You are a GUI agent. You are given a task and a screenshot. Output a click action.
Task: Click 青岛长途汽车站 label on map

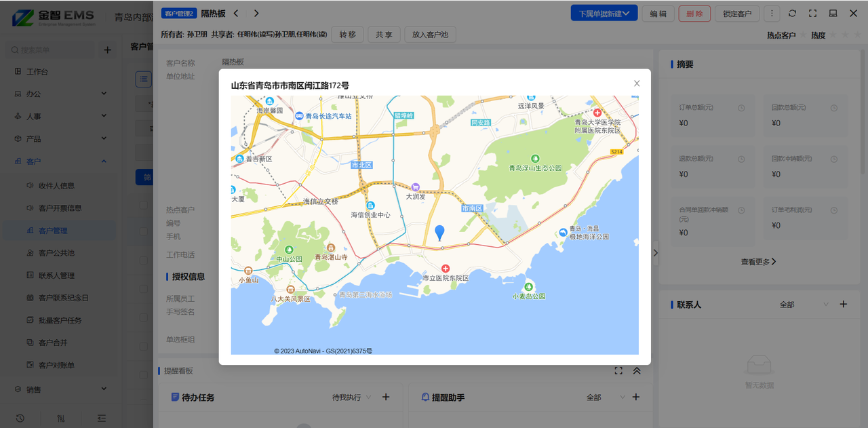(x=328, y=116)
